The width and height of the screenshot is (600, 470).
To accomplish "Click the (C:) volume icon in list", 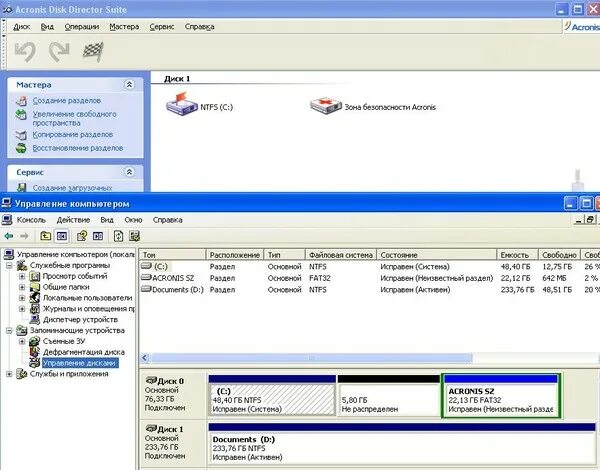I will [x=146, y=266].
